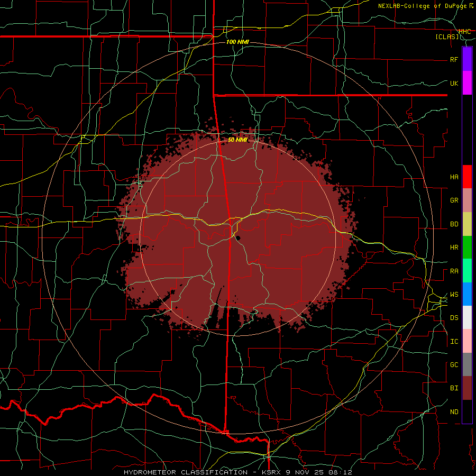The height and width of the screenshot is (476, 476).
Task: Click the IC legend label
Action: click(454, 342)
